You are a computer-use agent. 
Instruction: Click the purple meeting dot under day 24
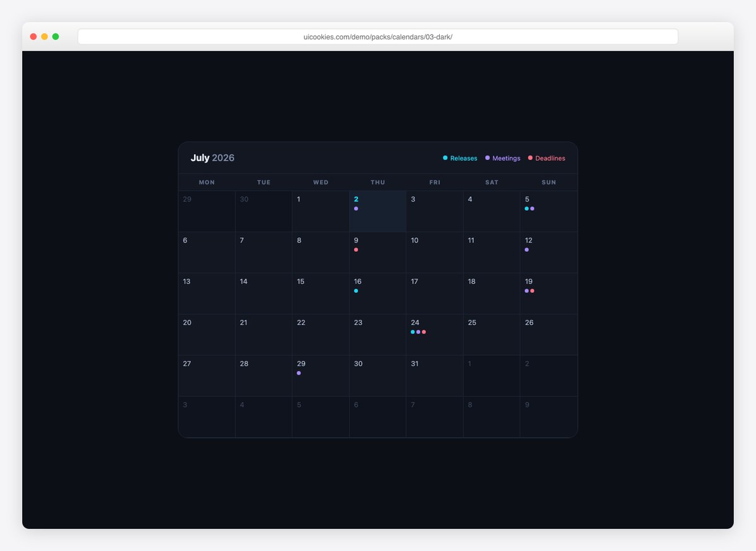418,332
